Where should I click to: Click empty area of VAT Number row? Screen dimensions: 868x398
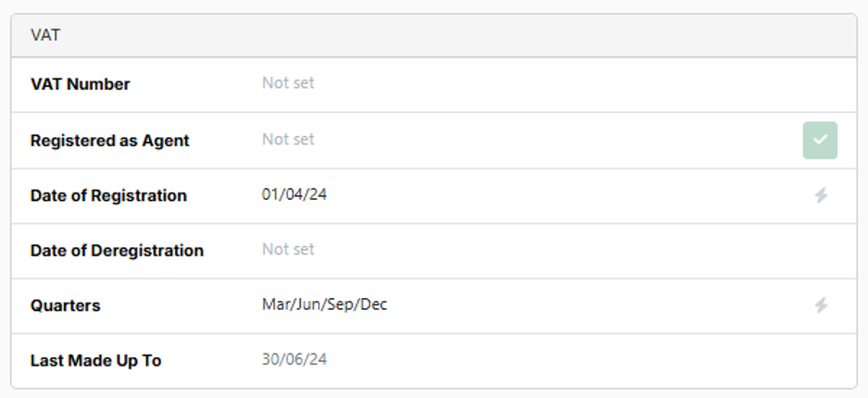553,85
